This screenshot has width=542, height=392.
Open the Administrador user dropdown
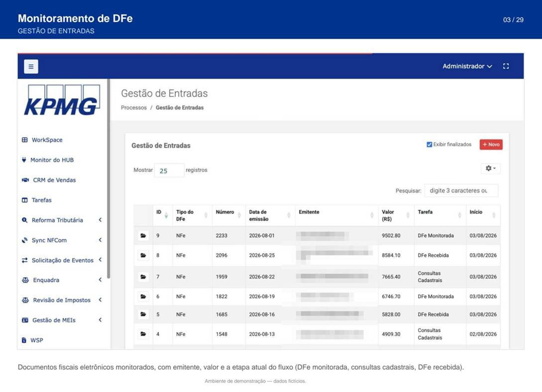(467, 66)
